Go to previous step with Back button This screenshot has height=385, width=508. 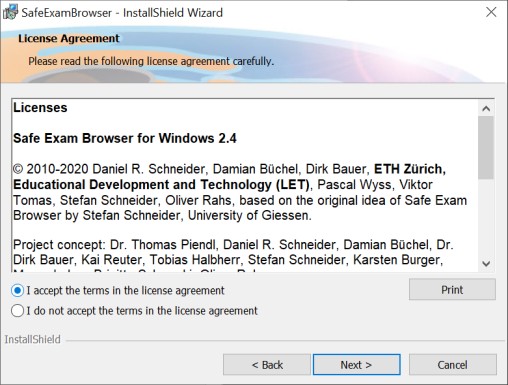click(267, 365)
